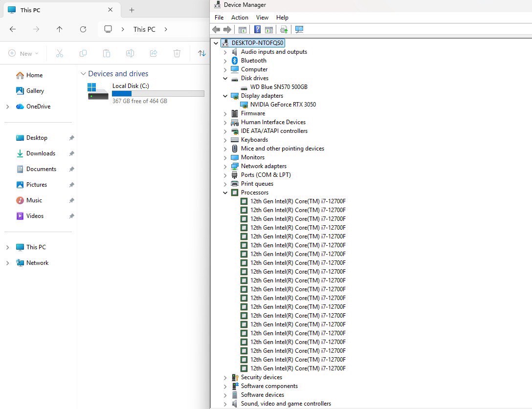Open the Action menu in Device Manager

240,17
